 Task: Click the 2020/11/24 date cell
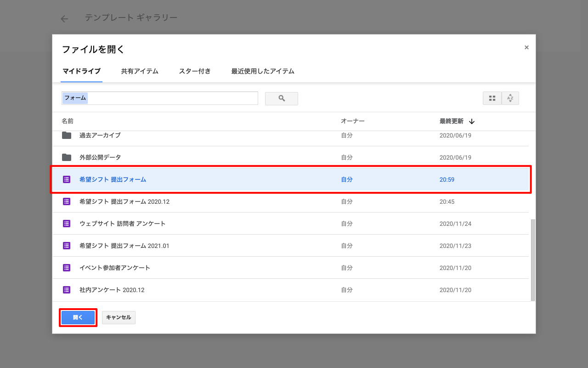[455, 224]
